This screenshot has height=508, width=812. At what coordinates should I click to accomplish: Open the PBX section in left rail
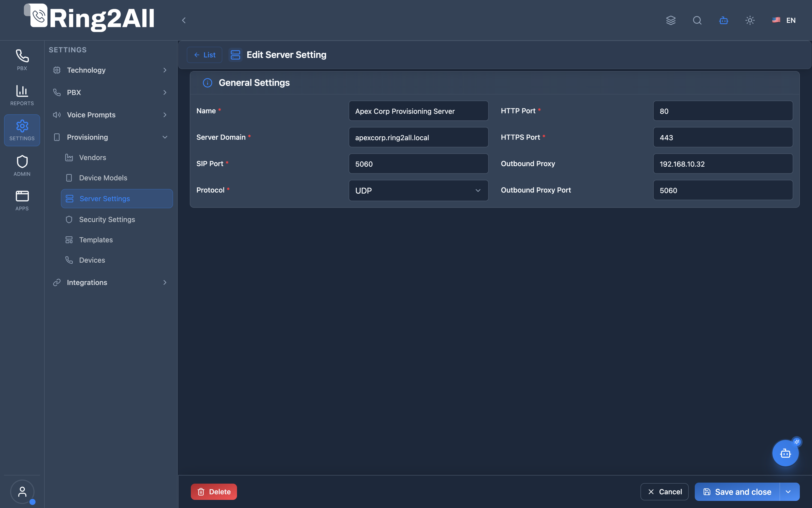click(22, 60)
